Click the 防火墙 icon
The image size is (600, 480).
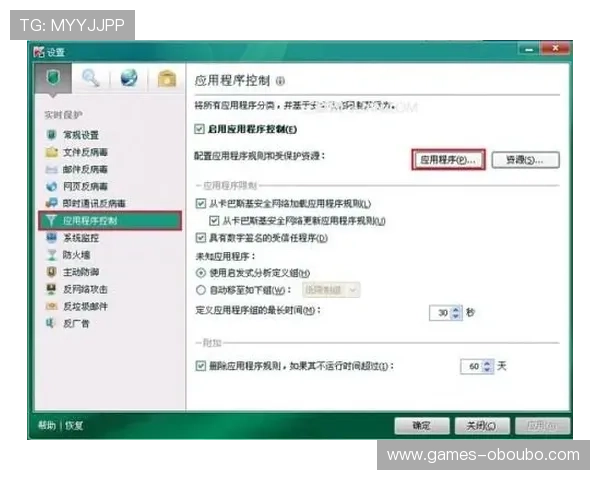(51, 255)
